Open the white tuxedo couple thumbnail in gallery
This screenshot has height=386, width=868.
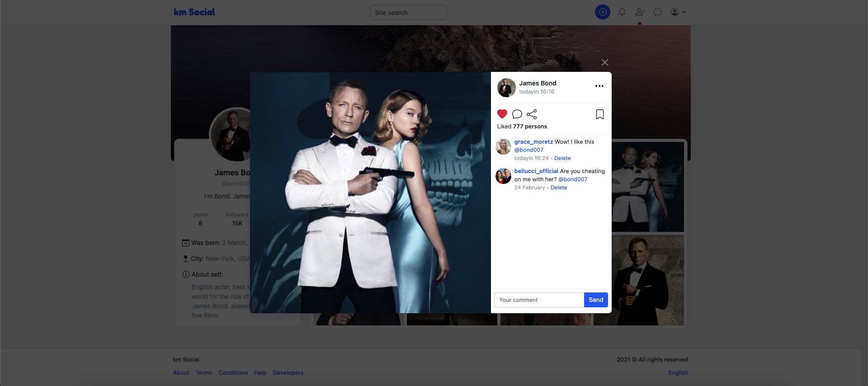click(x=647, y=187)
